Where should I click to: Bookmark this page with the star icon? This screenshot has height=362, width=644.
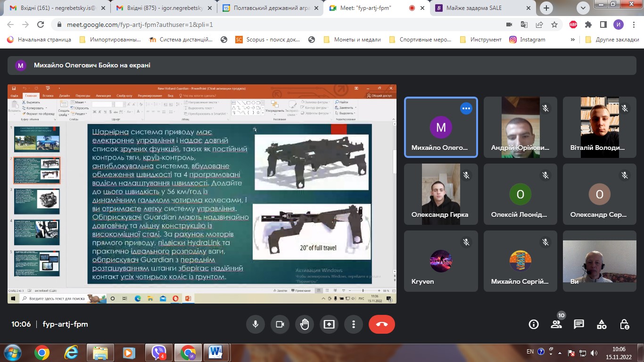pos(554,25)
